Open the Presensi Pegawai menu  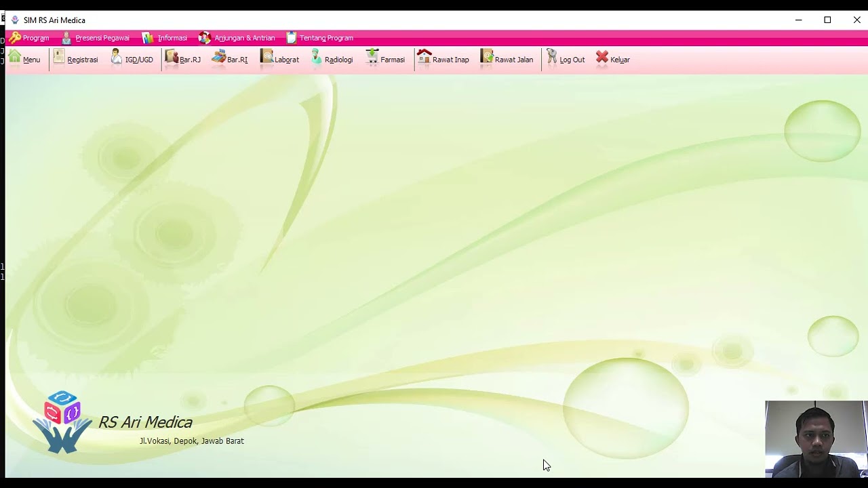(95, 38)
